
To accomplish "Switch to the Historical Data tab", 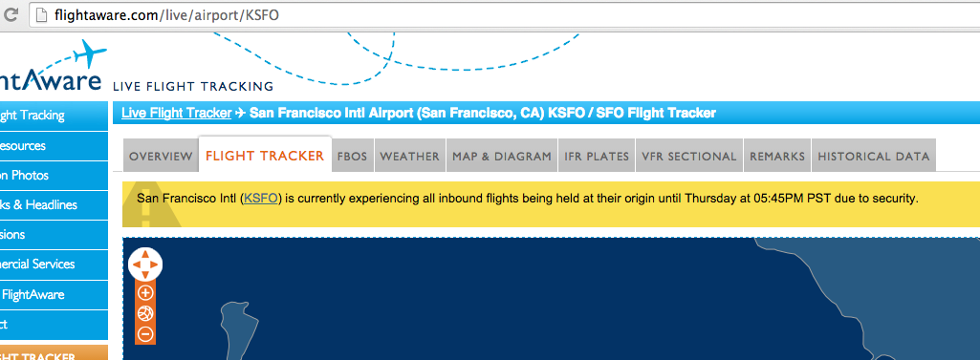I will [x=874, y=156].
